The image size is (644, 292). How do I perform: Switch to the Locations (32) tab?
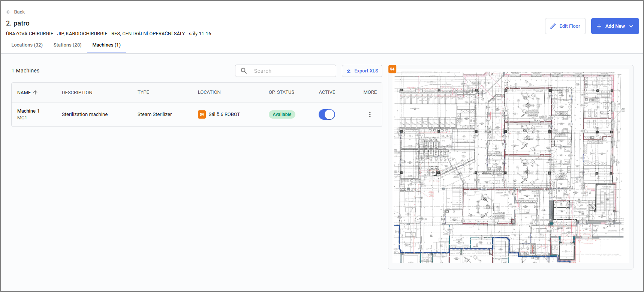pos(27,45)
